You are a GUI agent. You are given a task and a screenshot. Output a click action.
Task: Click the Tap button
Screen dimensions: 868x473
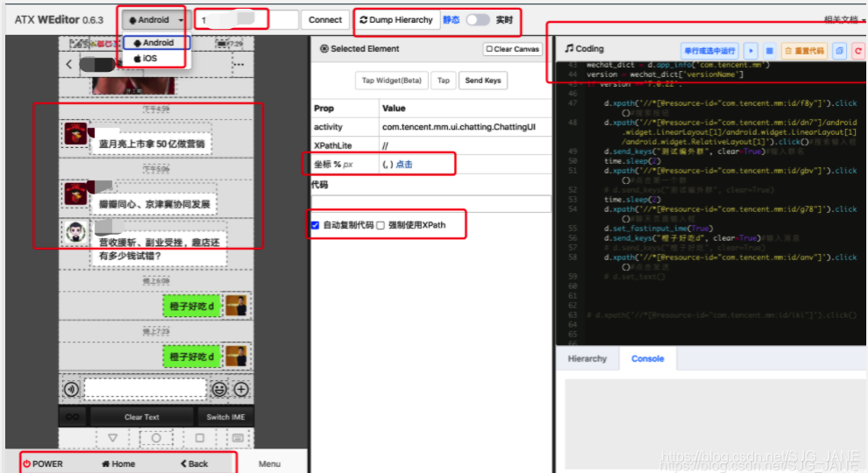[x=444, y=81]
